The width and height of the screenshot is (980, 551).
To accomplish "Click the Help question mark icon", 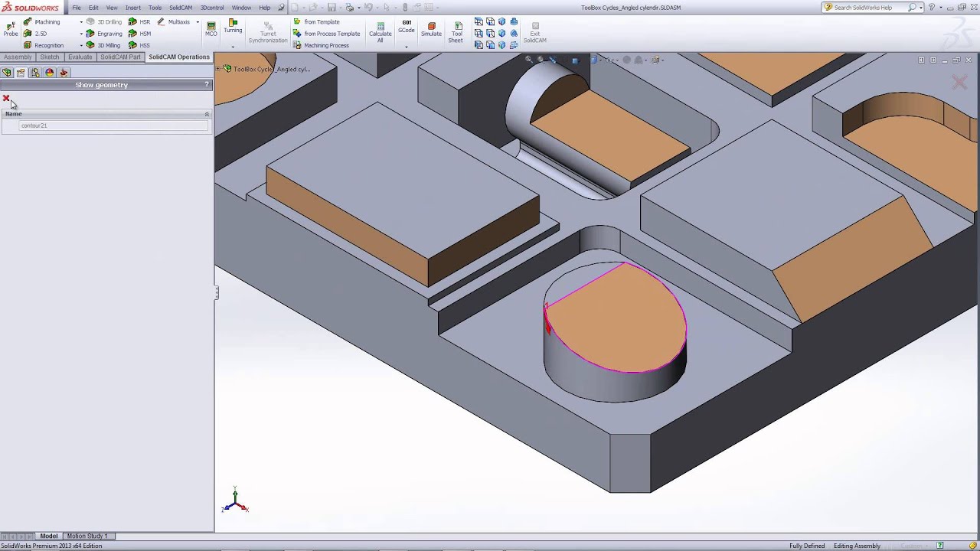I will (932, 8).
